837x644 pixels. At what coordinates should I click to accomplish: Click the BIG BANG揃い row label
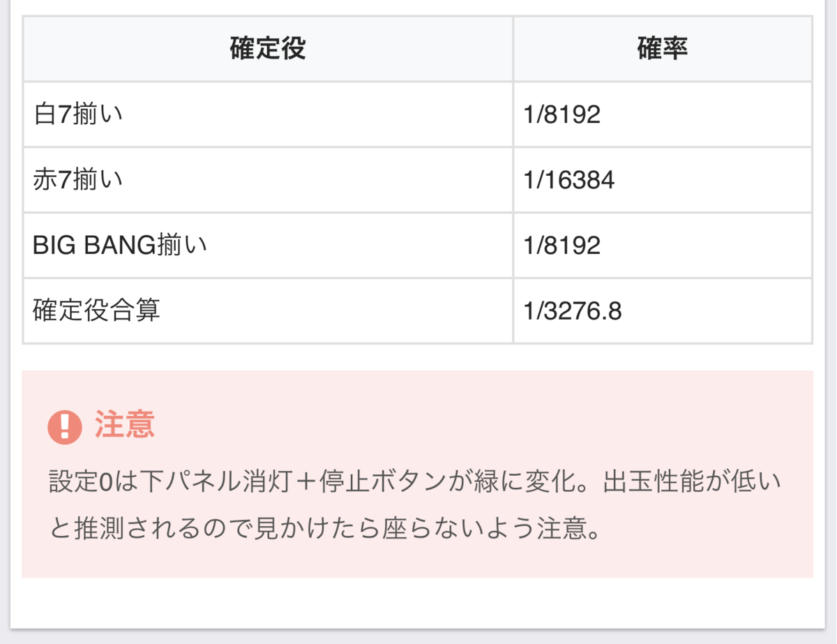point(120,246)
